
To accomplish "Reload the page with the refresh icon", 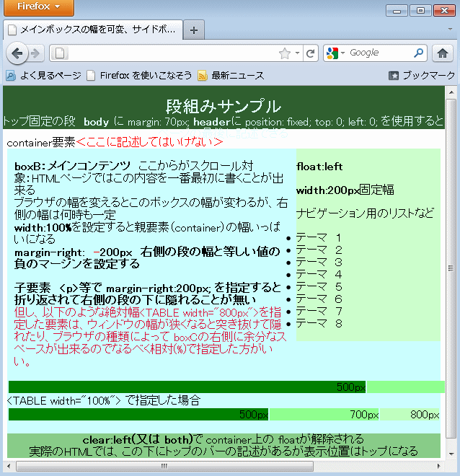I will 310,53.
